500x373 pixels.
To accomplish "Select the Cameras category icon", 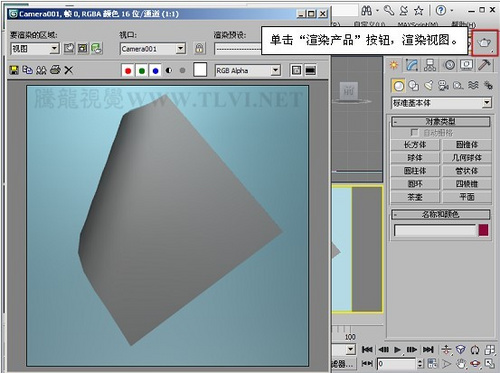I will click(x=443, y=86).
